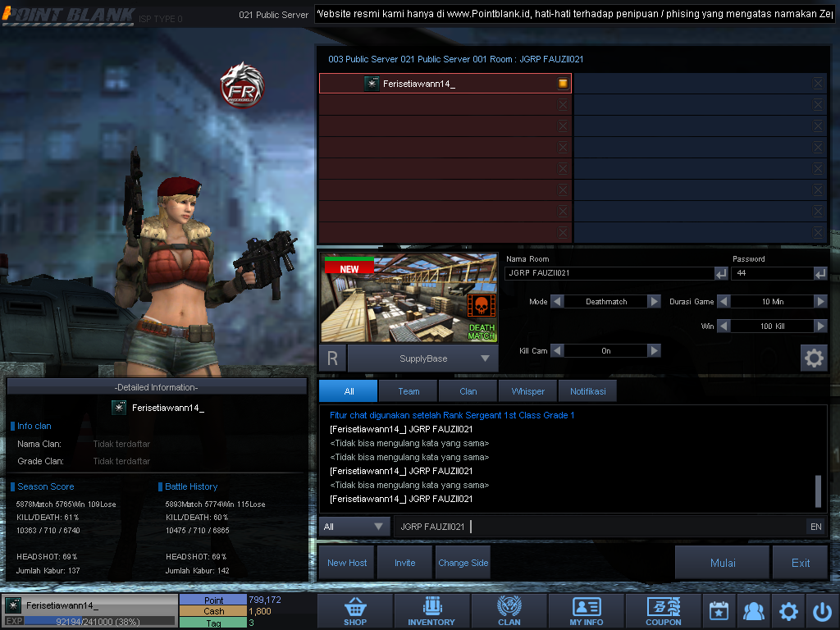Close fourth red team slot
The height and width of the screenshot is (630, 840).
(x=563, y=148)
